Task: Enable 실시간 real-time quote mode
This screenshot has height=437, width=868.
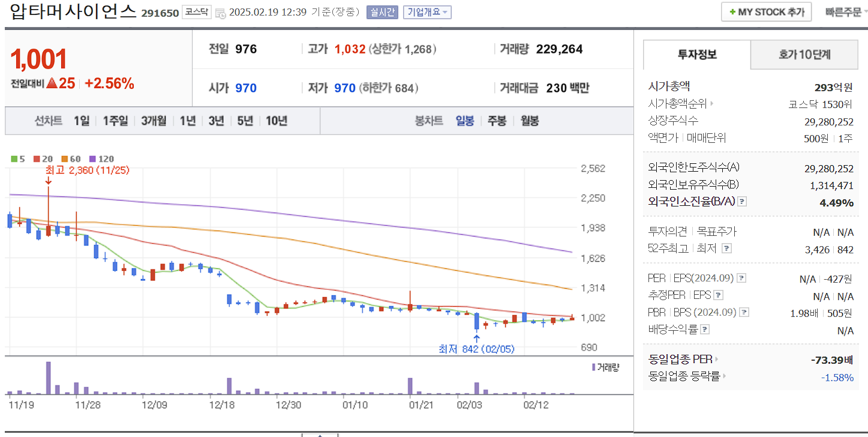Action: (382, 11)
